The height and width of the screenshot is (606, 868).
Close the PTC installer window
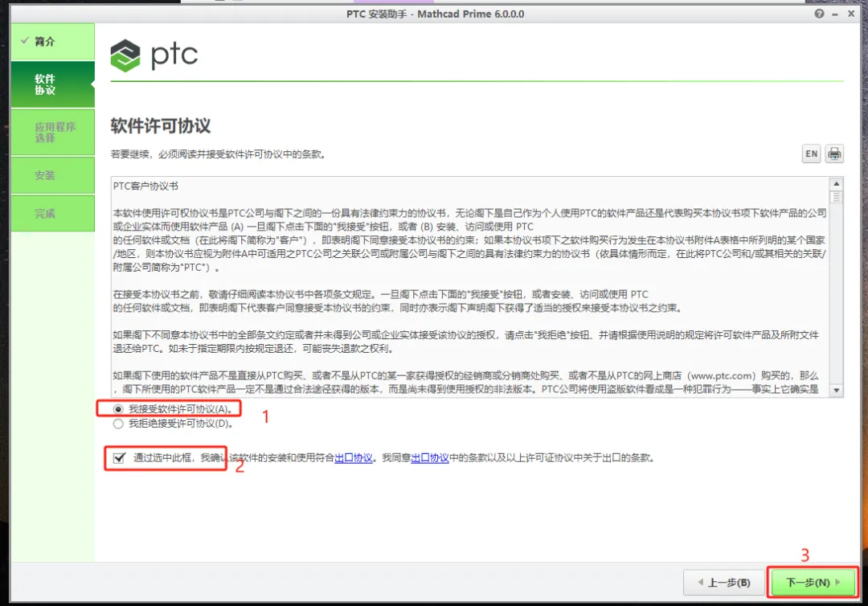tap(851, 14)
